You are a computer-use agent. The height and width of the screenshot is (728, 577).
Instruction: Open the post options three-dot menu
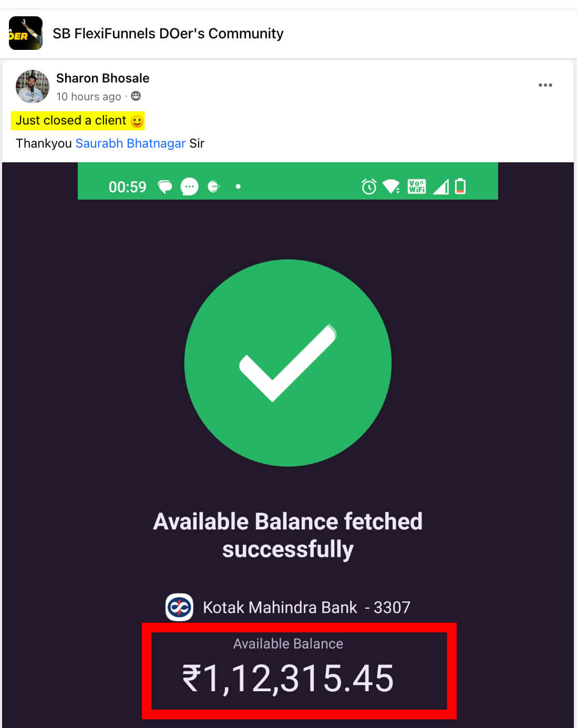[x=545, y=85]
